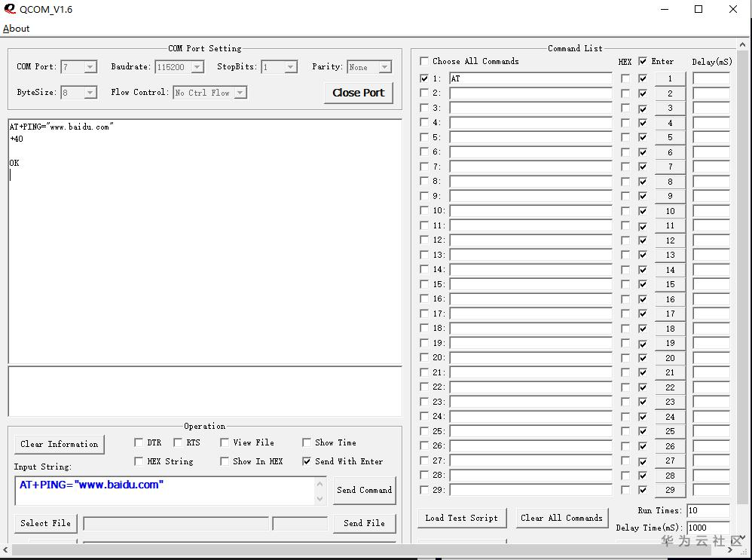
Task: Minimize the QCOM window
Action: pos(665,9)
